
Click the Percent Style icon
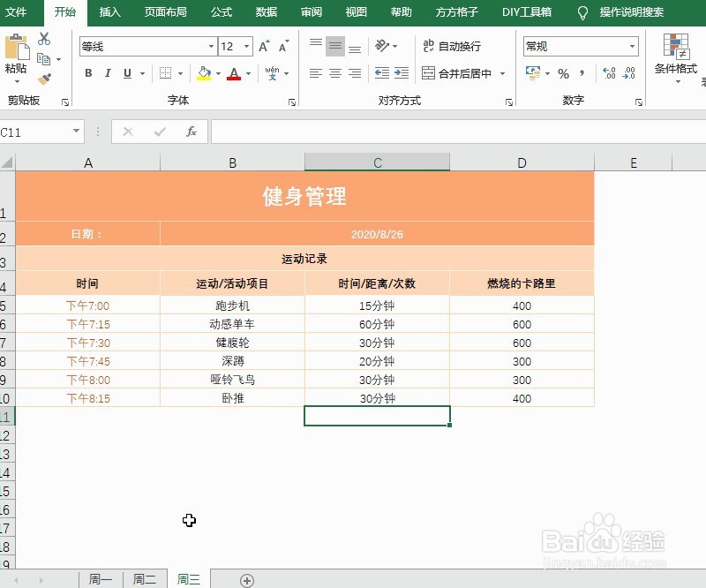click(564, 73)
